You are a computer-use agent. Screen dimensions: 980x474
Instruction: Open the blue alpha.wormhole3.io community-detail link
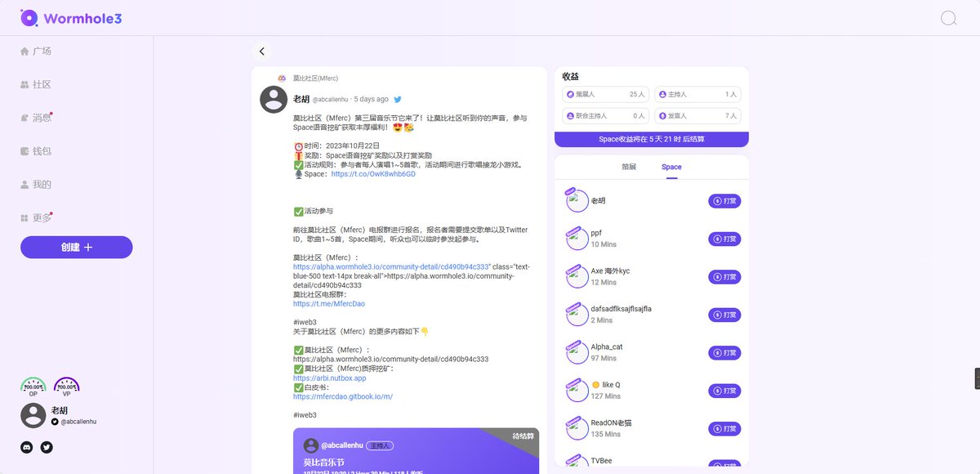click(x=391, y=266)
